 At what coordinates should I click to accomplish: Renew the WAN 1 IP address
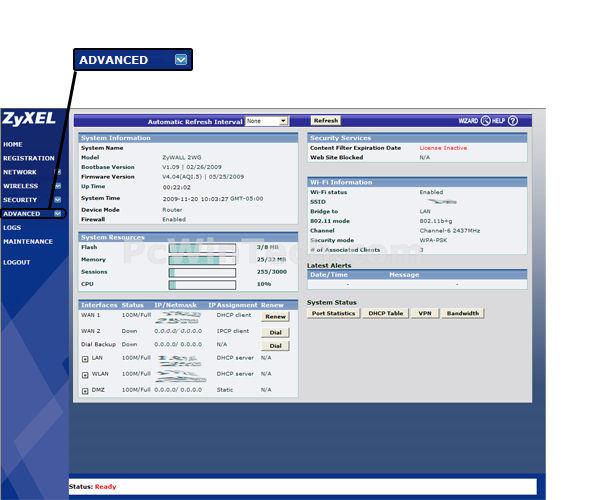point(276,316)
